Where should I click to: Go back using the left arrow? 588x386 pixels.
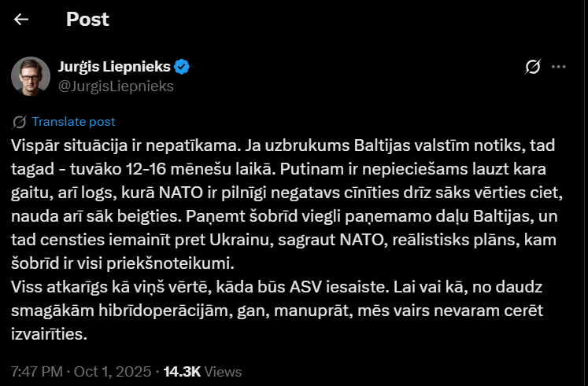pyautogui.click(x=21, y=19)
